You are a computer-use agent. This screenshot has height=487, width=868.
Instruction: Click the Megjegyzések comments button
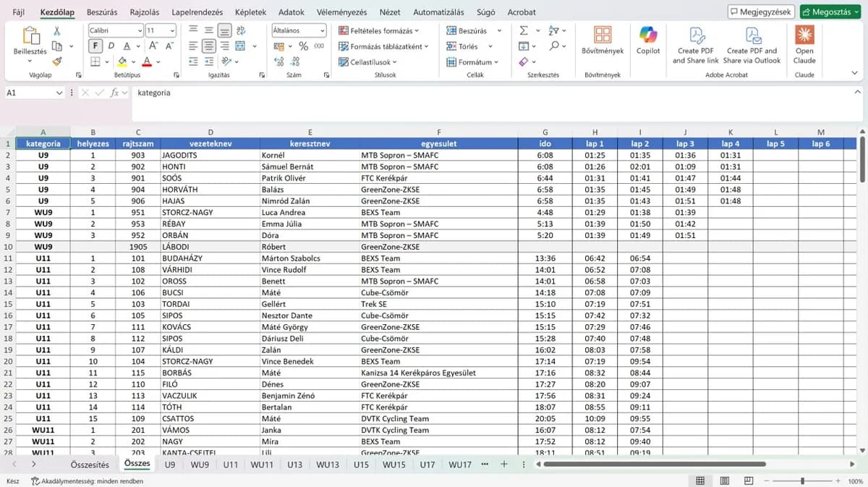760,12
